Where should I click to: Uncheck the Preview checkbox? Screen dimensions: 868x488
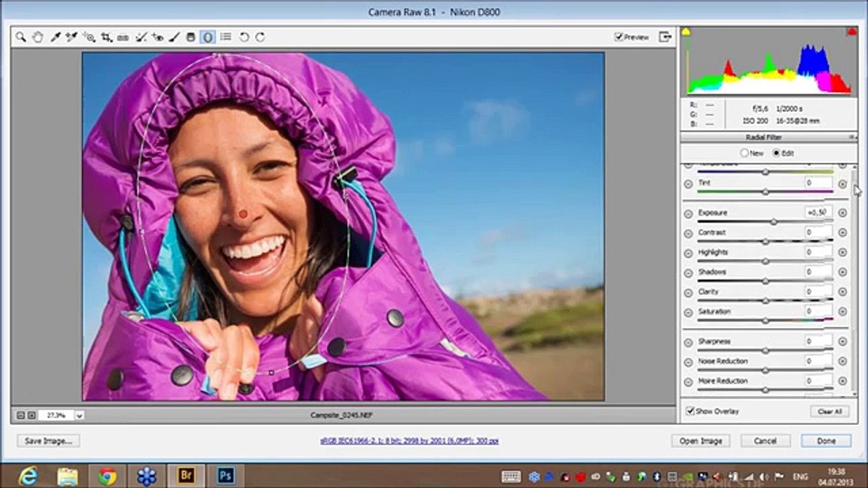coord(618,37)
